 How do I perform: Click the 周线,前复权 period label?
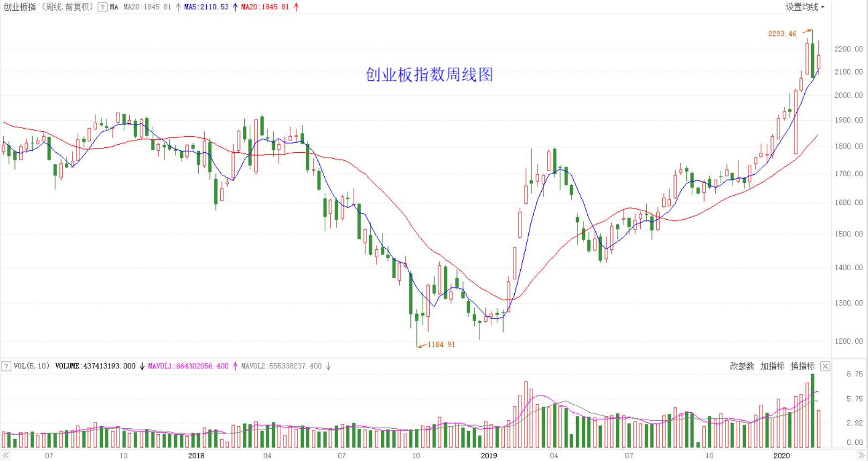(x=68, y=7)
